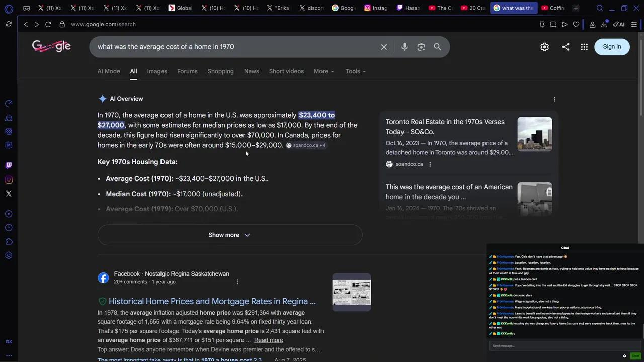Take a snapshot with the camera frame icon
The height and width of the screenshot is (362, 644).
coord(553,24)
